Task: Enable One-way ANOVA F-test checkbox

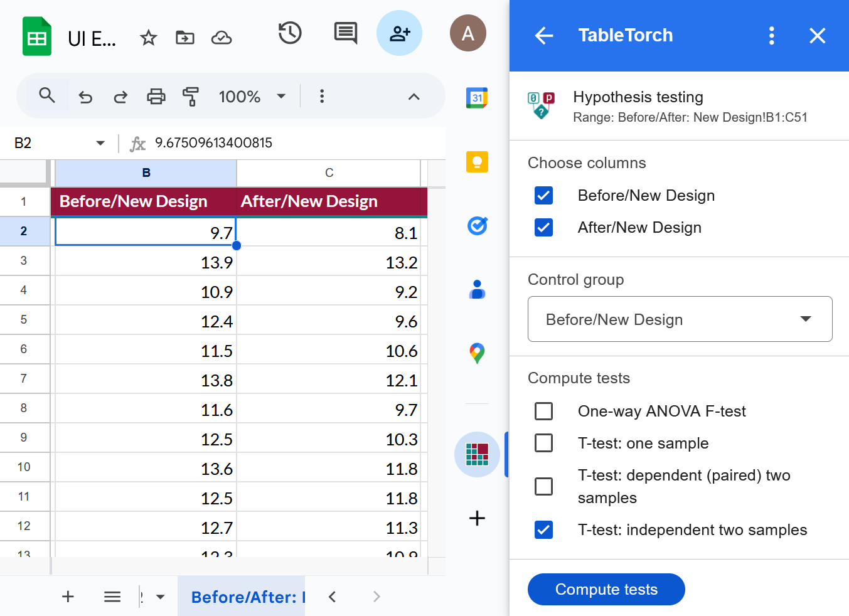Action: coord(544,412)
